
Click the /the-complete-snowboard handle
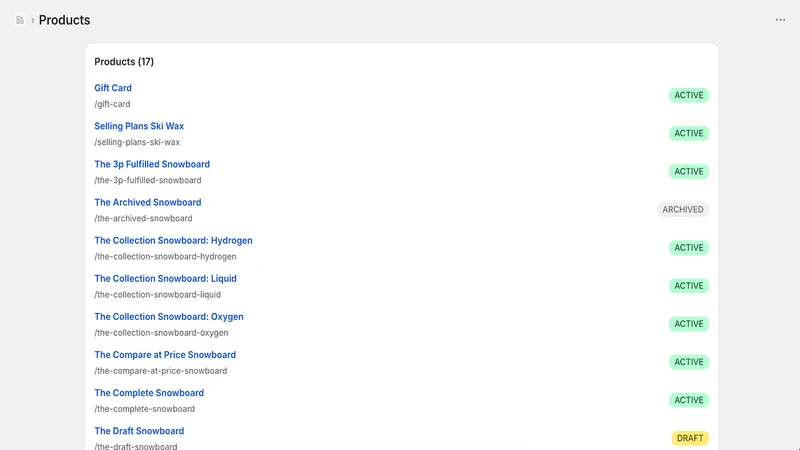click(x=144, y=409)
